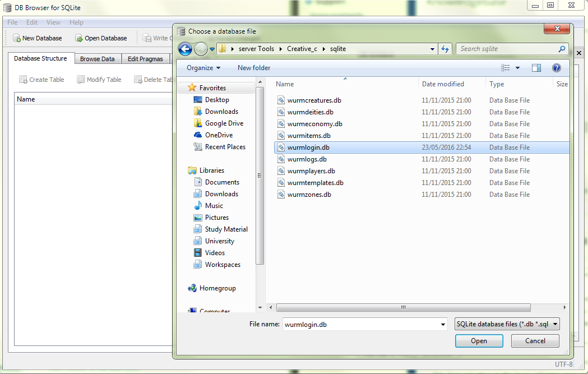Open the Videos library
588x374 pixels.
point(215,253)
